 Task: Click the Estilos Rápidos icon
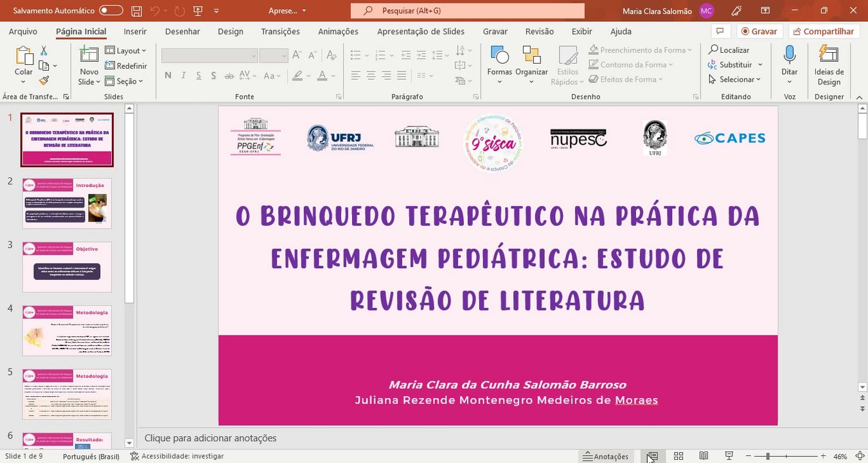pyautogui.click(x=568, y=56)
